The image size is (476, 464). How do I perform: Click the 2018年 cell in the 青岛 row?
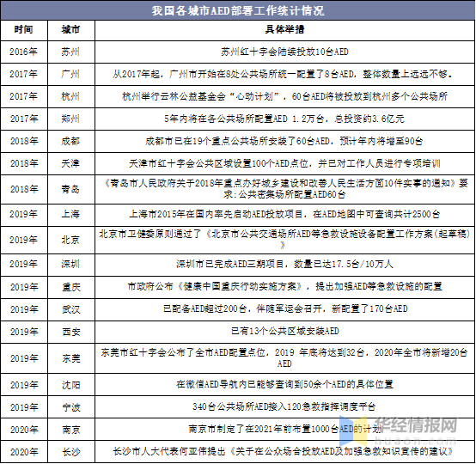tap(24, 189)
